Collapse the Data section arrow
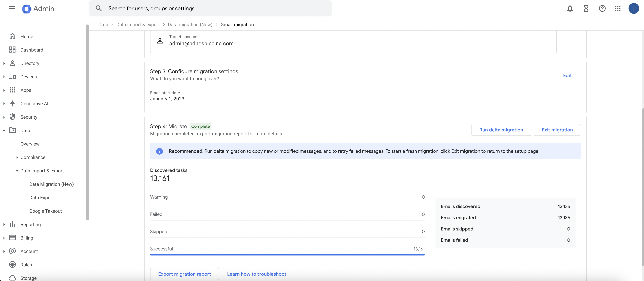 pos(4,131)
